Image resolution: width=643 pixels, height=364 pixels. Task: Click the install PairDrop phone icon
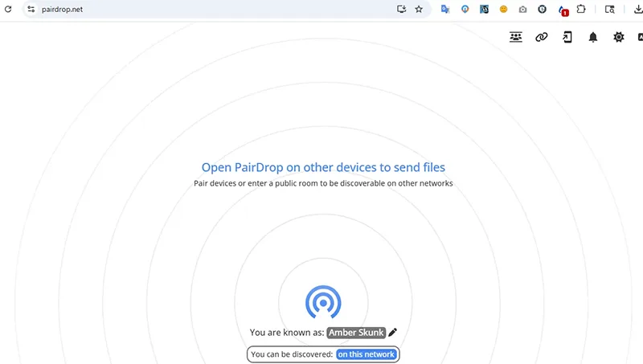pos(567,37)
